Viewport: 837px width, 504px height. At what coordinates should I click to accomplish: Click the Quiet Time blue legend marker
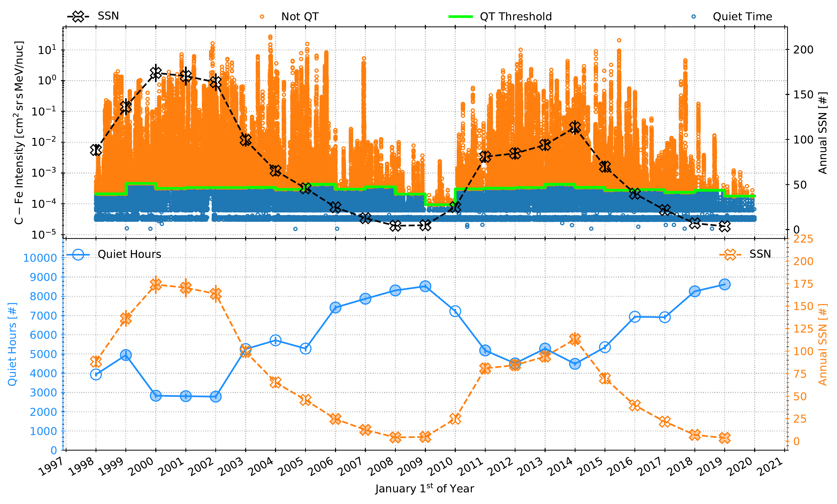point(693,16)
